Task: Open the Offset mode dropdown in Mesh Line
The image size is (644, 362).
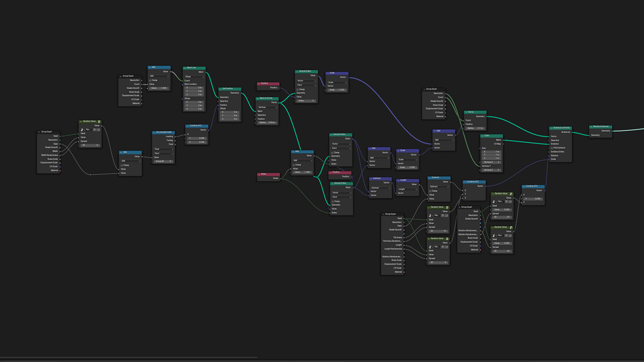Action: click(194, 77)
